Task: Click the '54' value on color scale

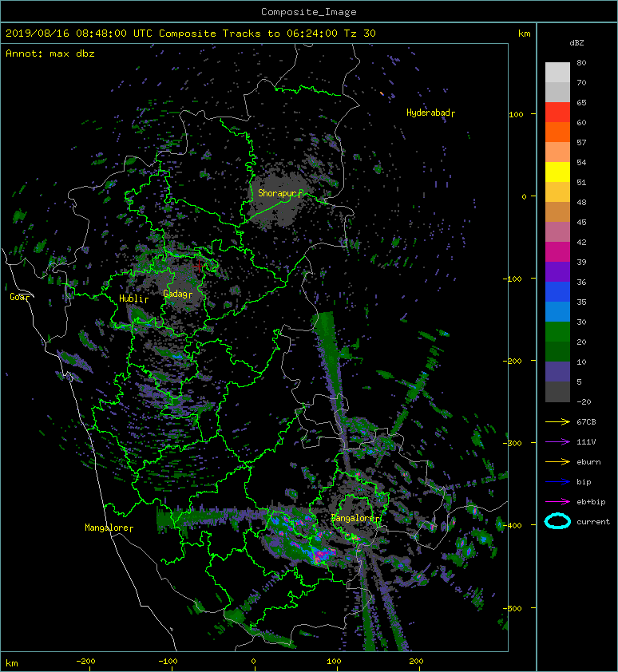Action: pyautogui.click(x=581, y=163)
